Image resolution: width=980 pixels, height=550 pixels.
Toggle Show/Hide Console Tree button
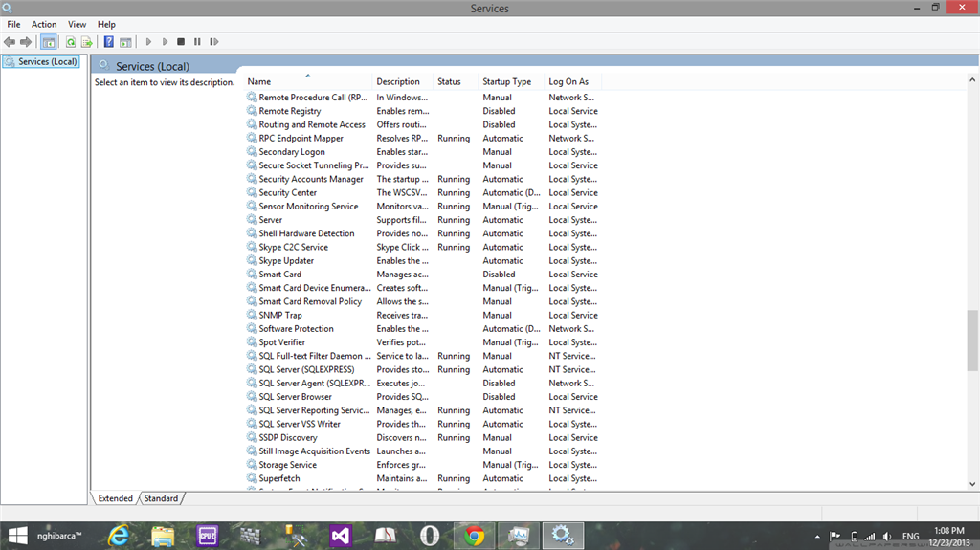click(x=49, y=42)
